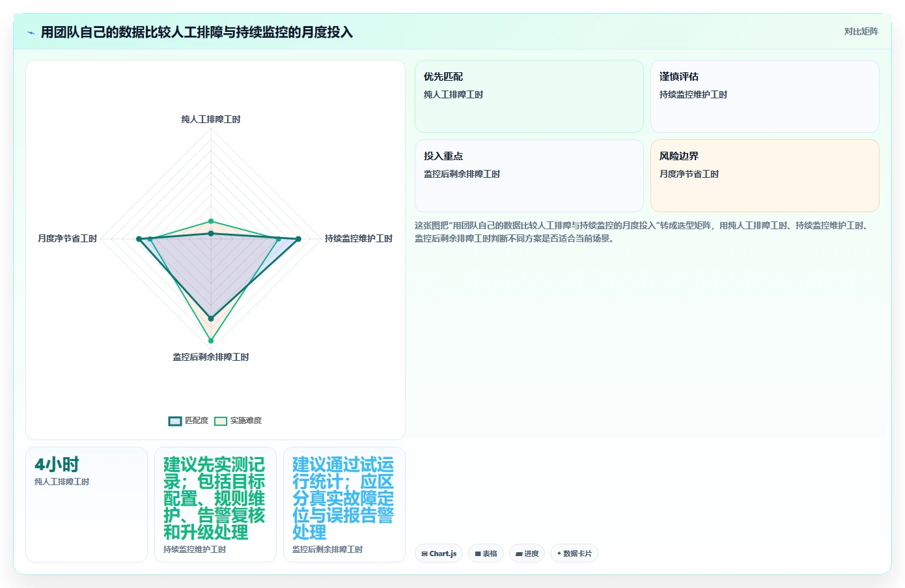Click the 进度 tag

click(x=527, y=553)
